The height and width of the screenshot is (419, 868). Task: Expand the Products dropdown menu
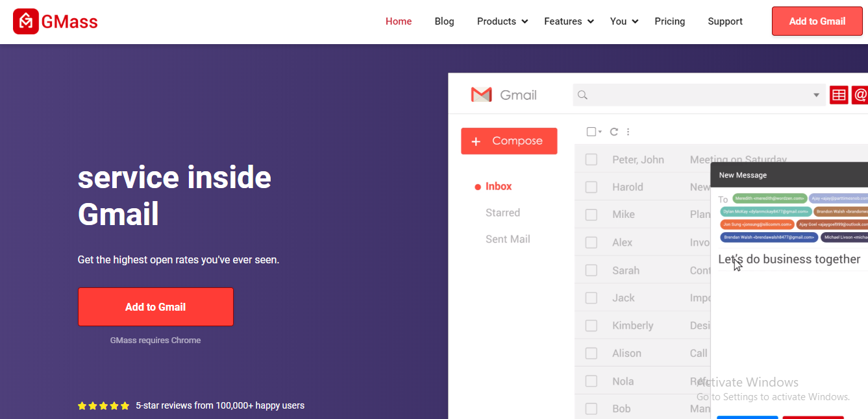tap(502, 21)
